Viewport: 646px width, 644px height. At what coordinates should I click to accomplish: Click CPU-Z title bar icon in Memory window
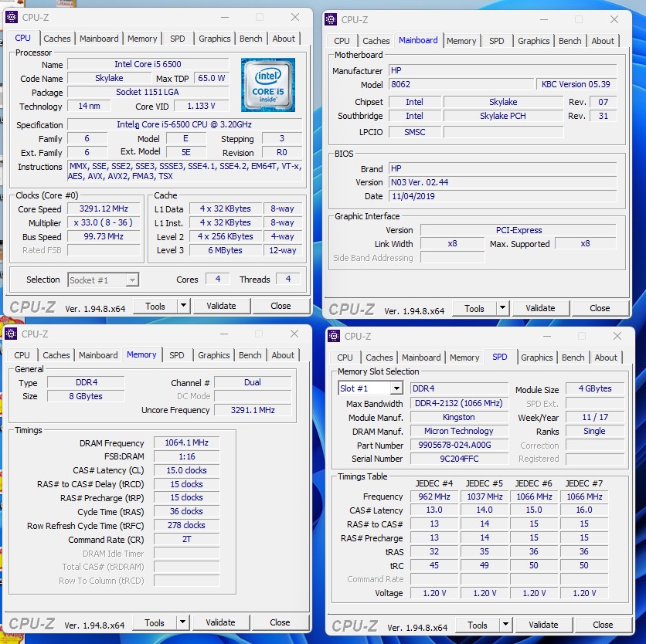point(11,334)
